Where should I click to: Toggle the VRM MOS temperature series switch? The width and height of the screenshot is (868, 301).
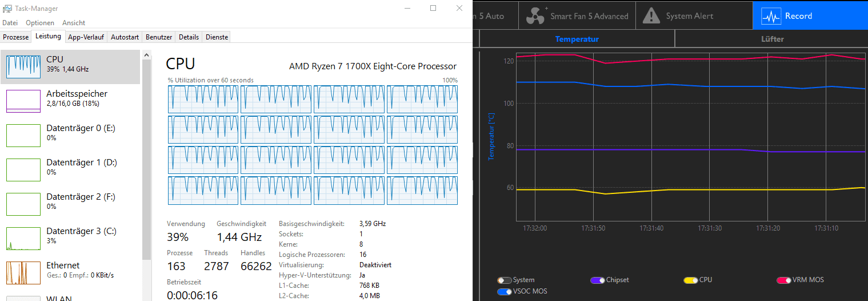[x=783, y=280]
